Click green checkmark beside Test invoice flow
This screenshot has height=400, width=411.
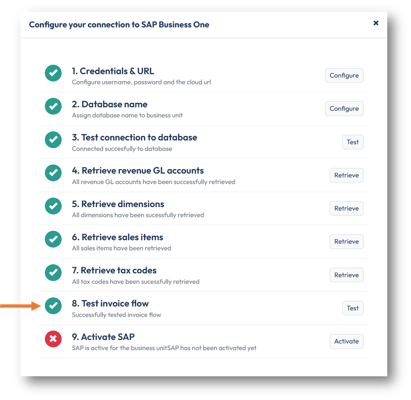click(53, 306)
